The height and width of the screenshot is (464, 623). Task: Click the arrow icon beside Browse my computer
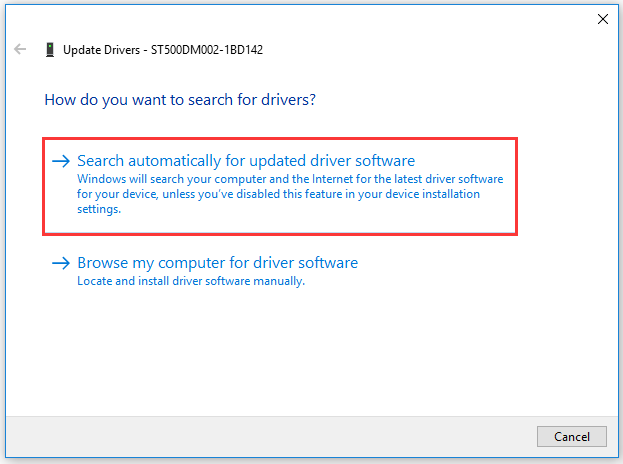61,263
